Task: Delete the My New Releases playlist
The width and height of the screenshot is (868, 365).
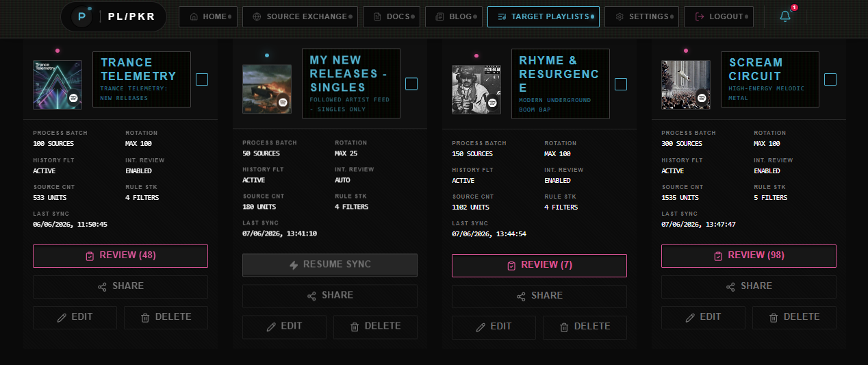Action: pyautogui.click(x=376, y=327)
